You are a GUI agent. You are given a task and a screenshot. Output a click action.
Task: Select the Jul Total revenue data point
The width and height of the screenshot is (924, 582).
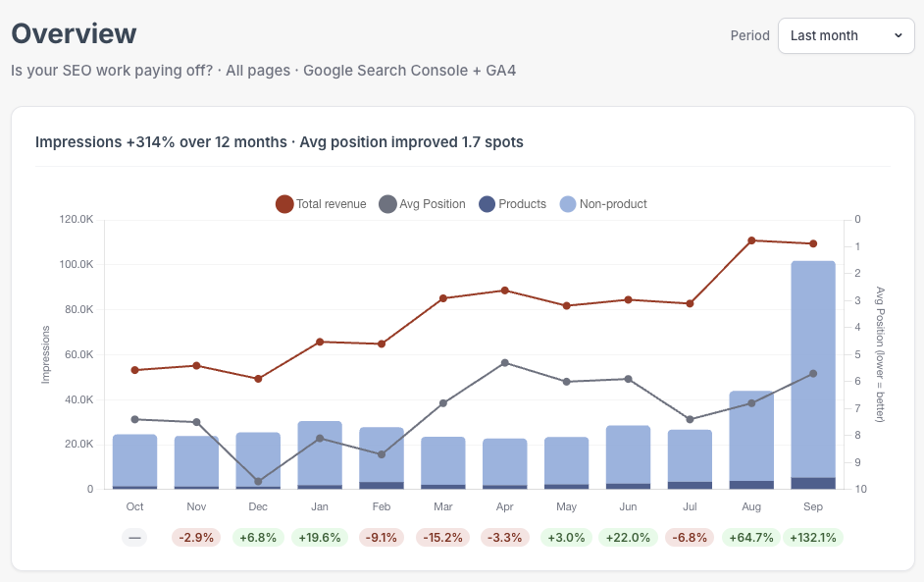pos(690,303)
